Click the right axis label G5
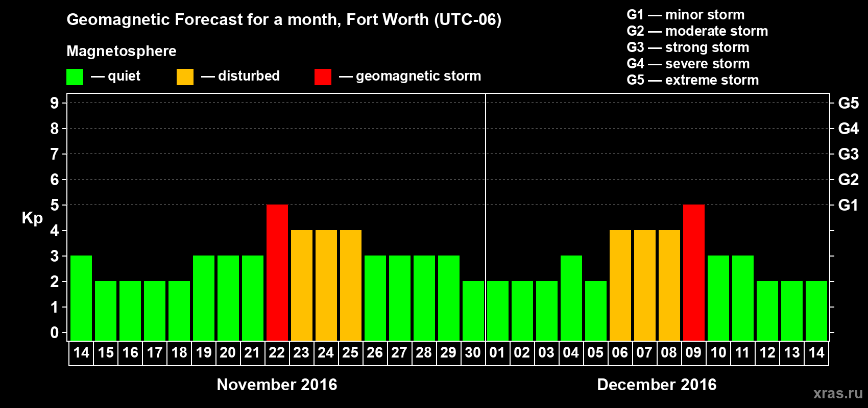The width and height of the screenshot is (868, 408). click(x=849, y=103)
